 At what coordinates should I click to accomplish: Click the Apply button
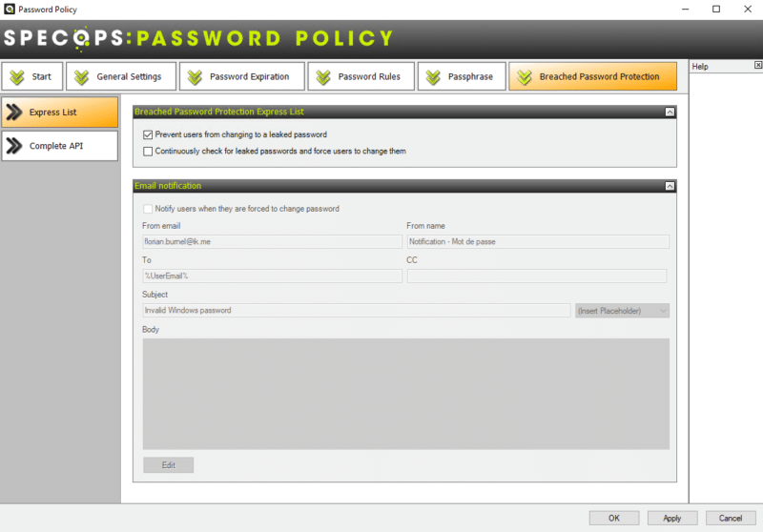click(x=672, y=519)
